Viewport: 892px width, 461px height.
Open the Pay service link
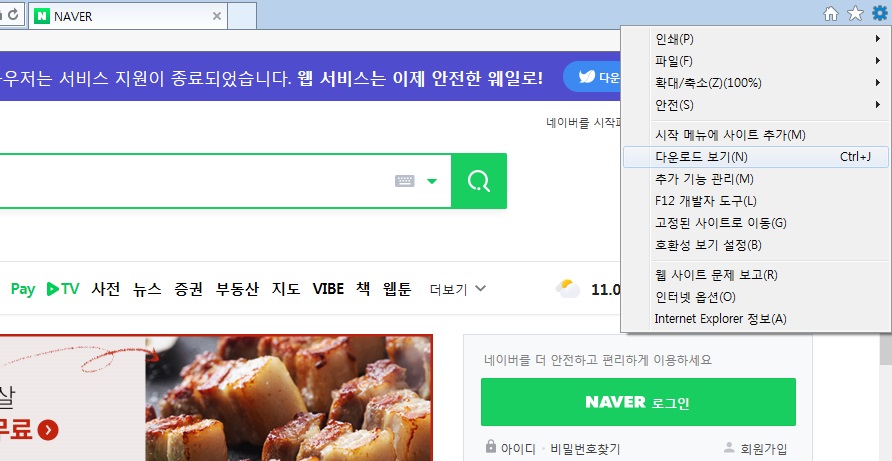pos(23,289)
